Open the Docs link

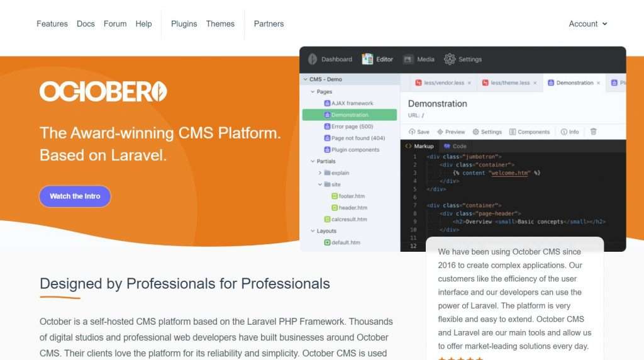(x=86, y=24)
